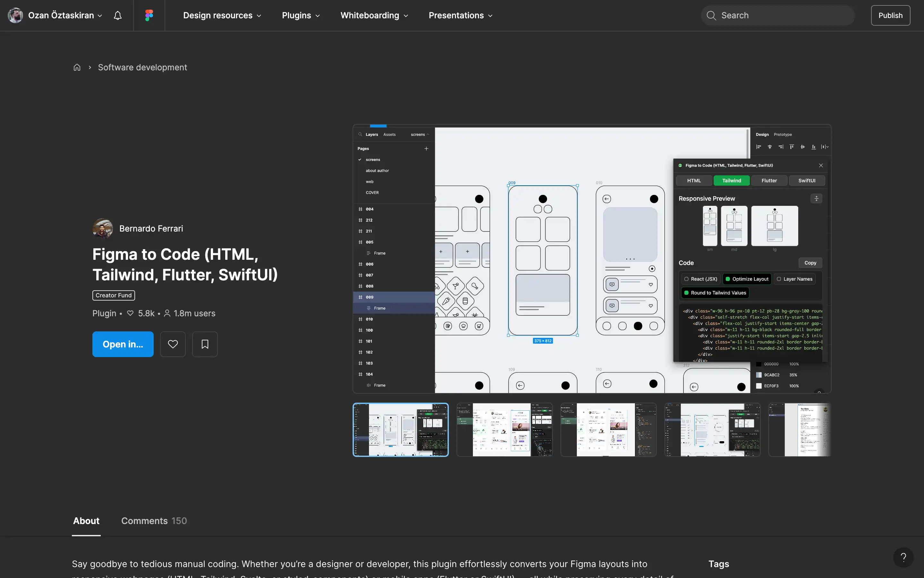Click the Search input field
This screenshot has width=924, height=578.
778,15
